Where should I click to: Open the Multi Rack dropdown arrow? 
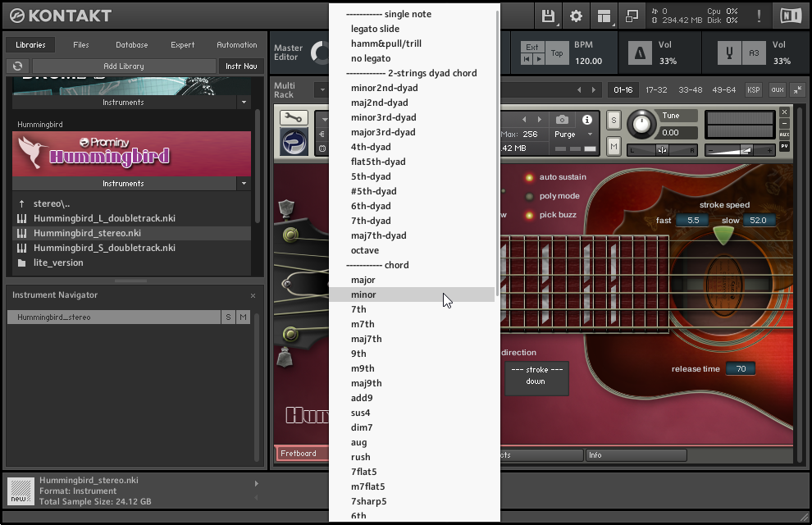pyautogui.click(x=322, y=90)
